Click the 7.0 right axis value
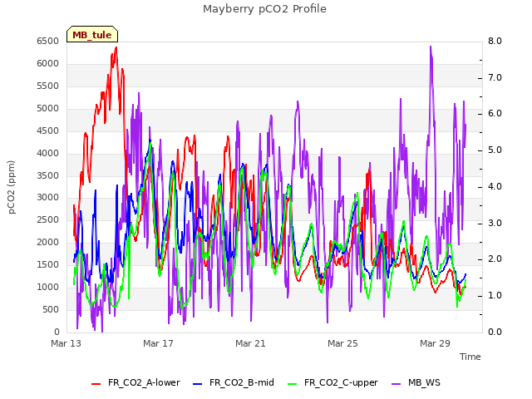 click(495, 77)
